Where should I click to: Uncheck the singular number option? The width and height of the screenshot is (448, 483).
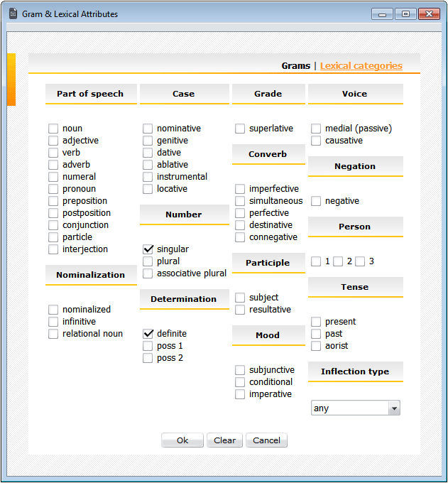[148, 249]
